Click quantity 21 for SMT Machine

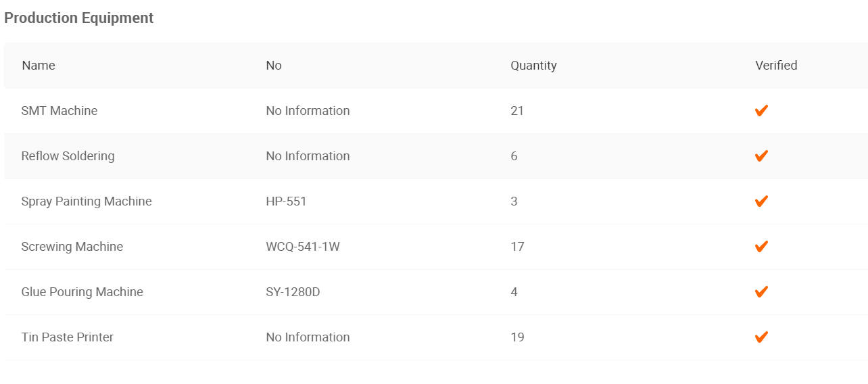tap(517, 111)
